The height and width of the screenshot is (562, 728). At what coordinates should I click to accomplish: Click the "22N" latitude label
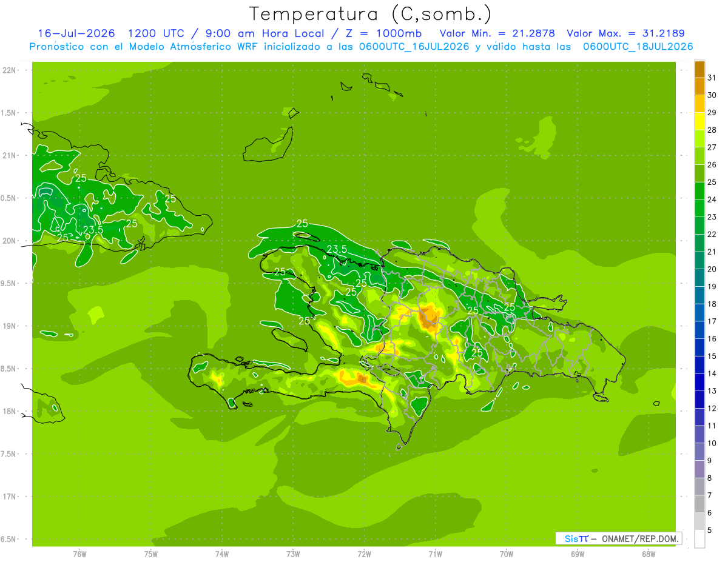tap(9, 70)
